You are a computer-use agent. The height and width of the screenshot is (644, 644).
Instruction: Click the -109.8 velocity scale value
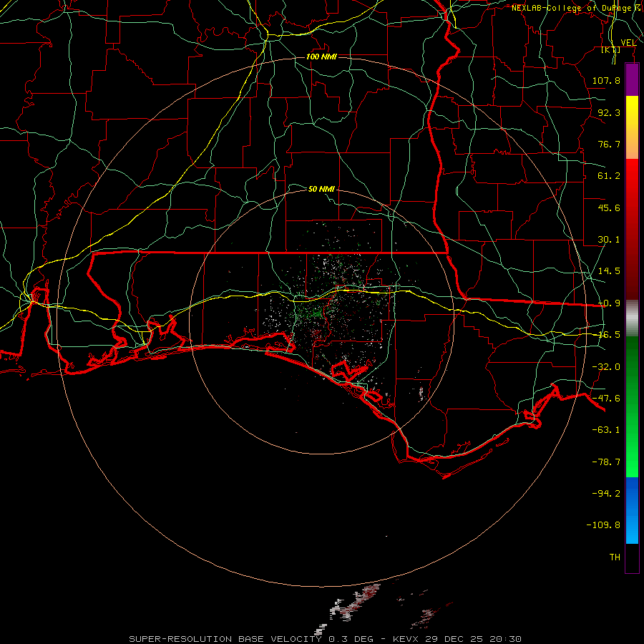click(x=603, y=525)
